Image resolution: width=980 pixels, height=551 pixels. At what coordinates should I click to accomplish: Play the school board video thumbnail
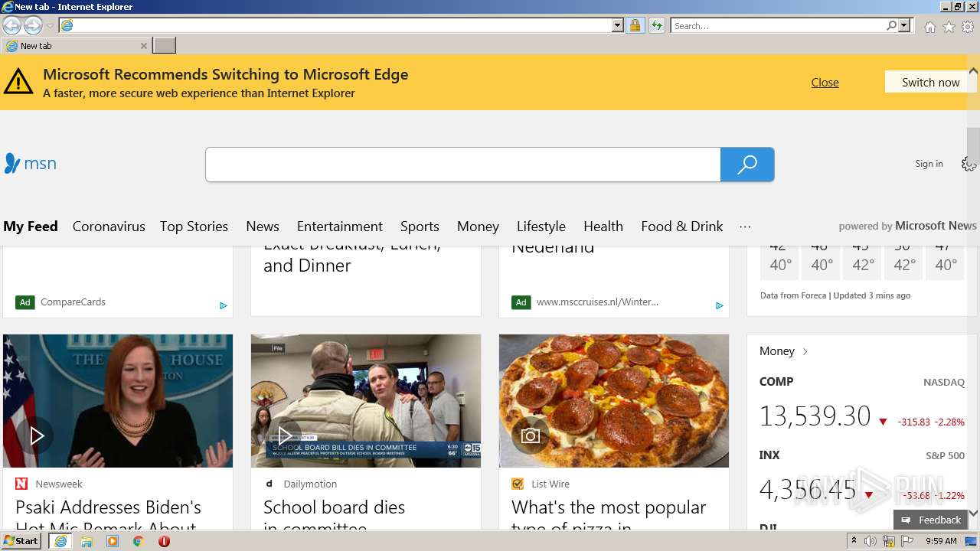[366, 401]
